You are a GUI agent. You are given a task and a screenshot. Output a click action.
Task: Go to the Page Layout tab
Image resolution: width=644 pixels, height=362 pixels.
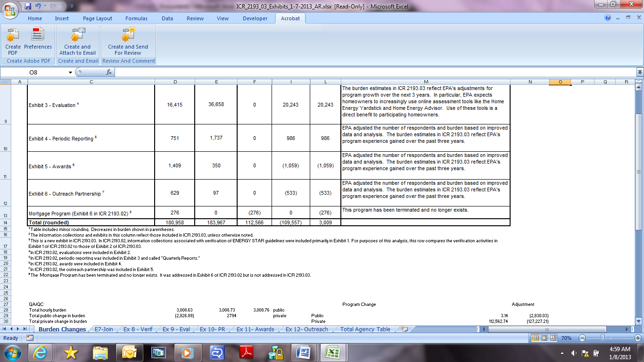98,18
